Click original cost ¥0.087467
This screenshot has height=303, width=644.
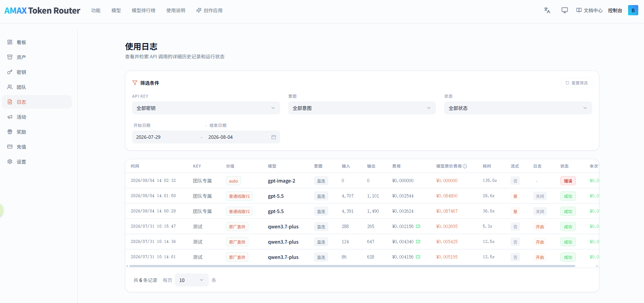point(447,211)
